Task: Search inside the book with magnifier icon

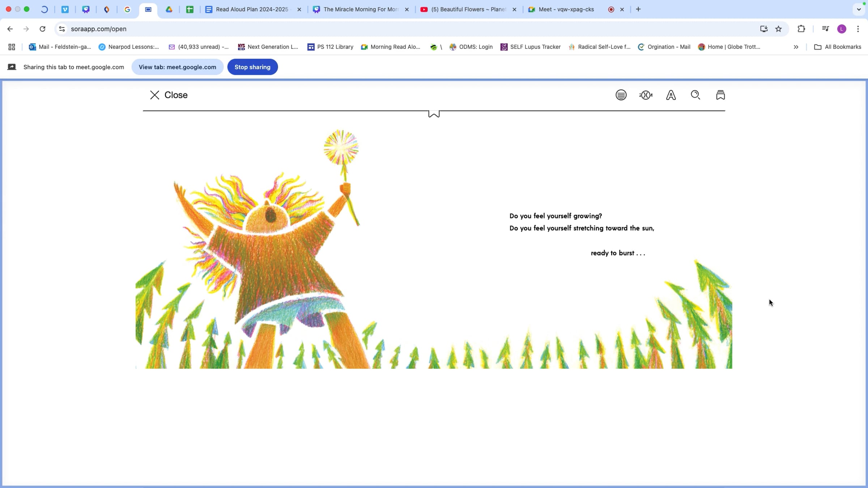Action: coord(695,95)
